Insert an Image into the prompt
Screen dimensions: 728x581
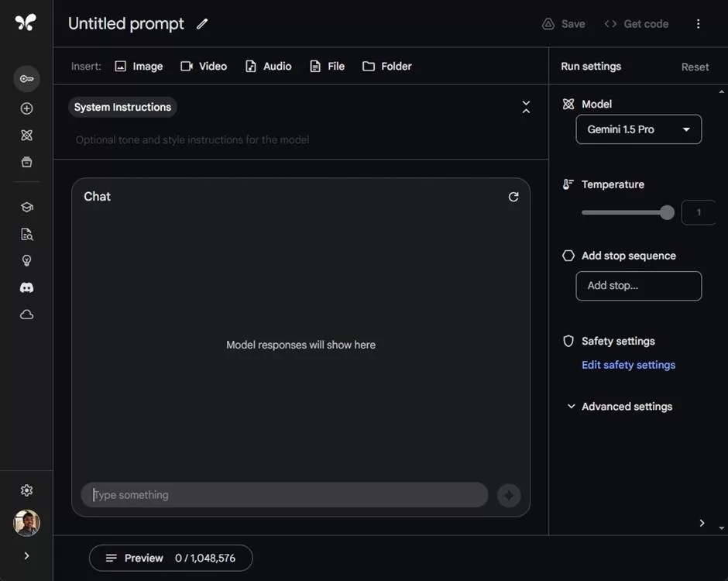[x=139, y=67]
